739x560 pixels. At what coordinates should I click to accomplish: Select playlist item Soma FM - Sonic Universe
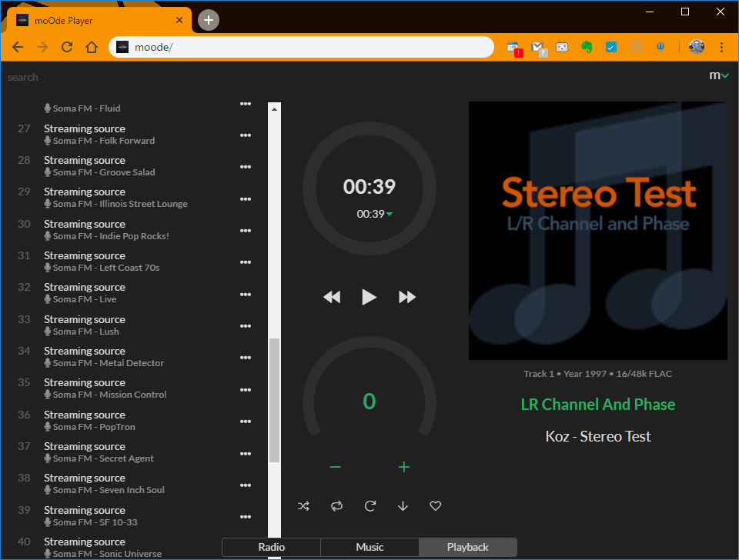point(134,547)
